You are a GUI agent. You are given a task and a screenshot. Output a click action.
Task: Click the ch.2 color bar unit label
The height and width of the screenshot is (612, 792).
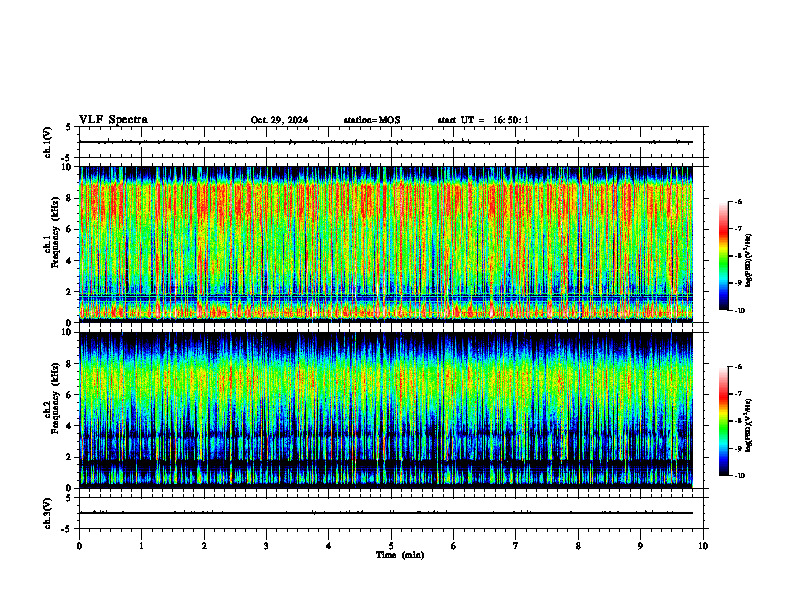(x=749, y=425)
